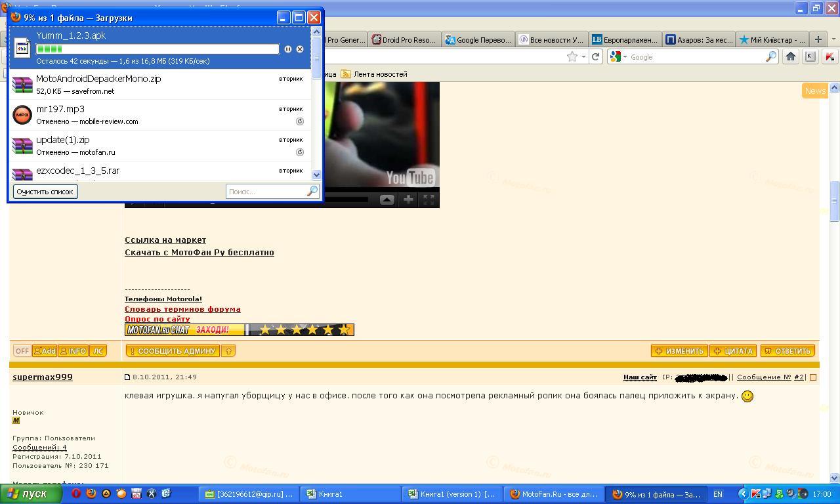
Task: Open a new Firefox tab
Action: [x=818, y=39]
